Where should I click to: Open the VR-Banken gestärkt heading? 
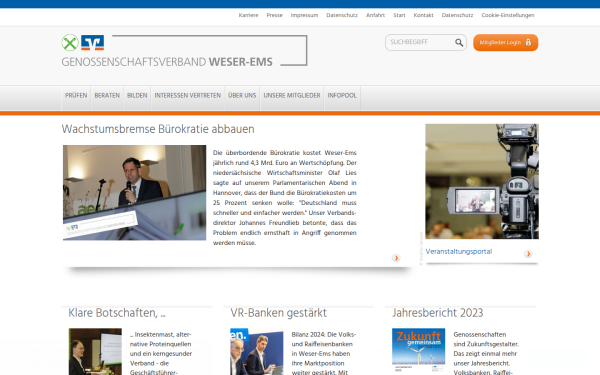click(x=279, y=313)
